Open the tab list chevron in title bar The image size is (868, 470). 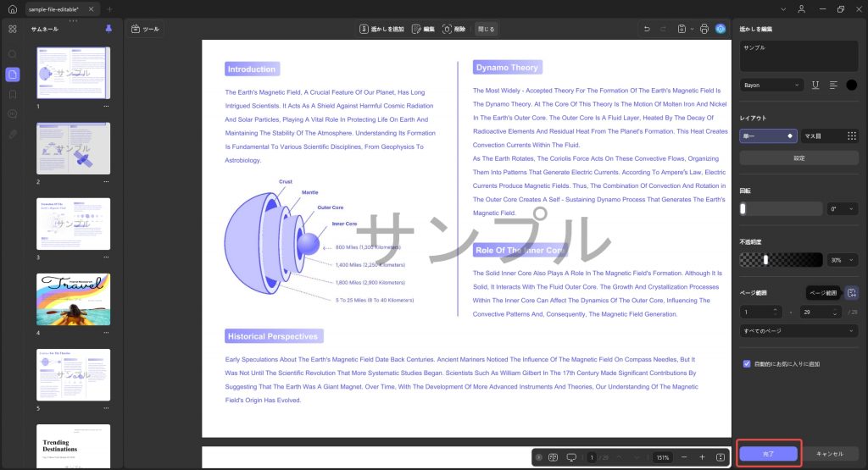(x=783, y=8)
